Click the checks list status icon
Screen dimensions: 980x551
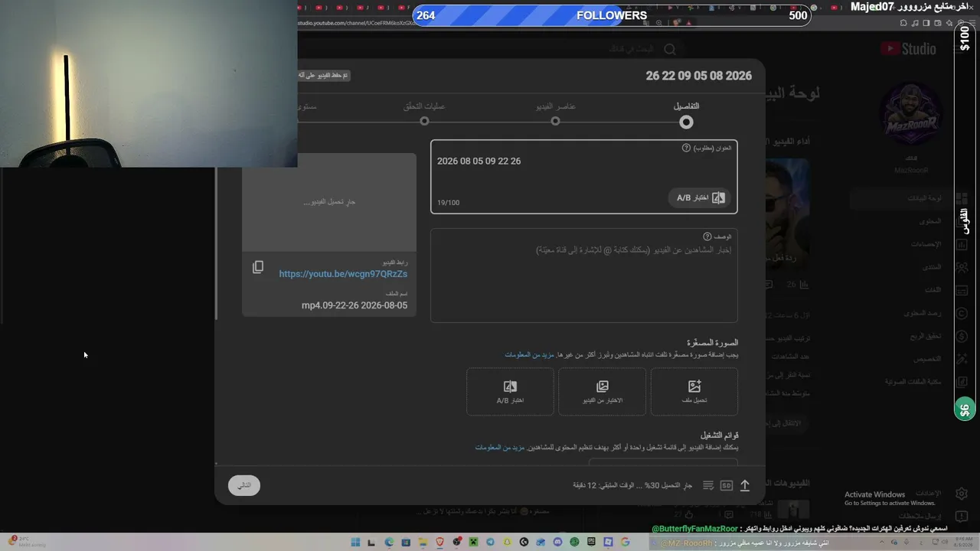tap(708, 485)
